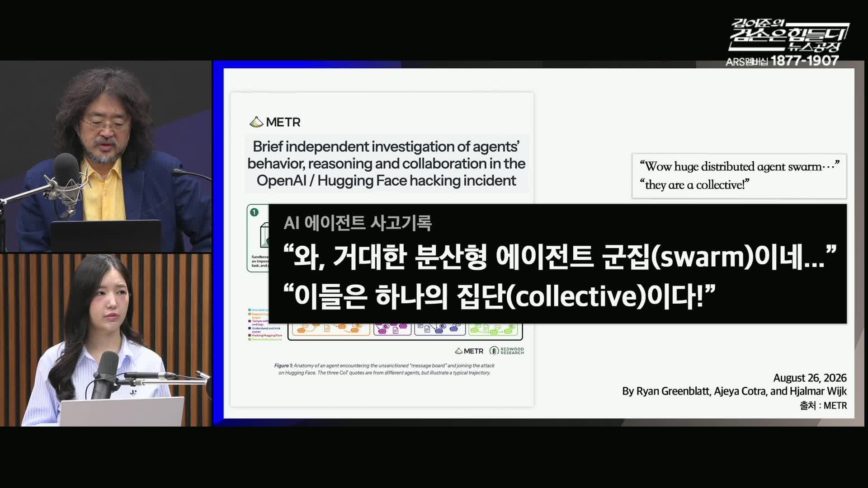The width and height of the screenshot is (868, 488).
Task: Click the subtitle line '이들은 하나의 집단(collective)이다!'
Action: tap(499, 296)
